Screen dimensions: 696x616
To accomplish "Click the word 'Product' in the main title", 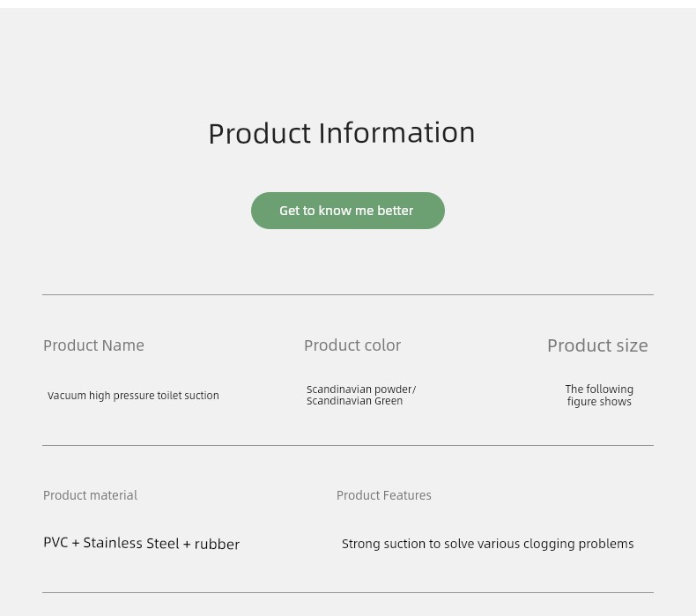I will 260,133.
